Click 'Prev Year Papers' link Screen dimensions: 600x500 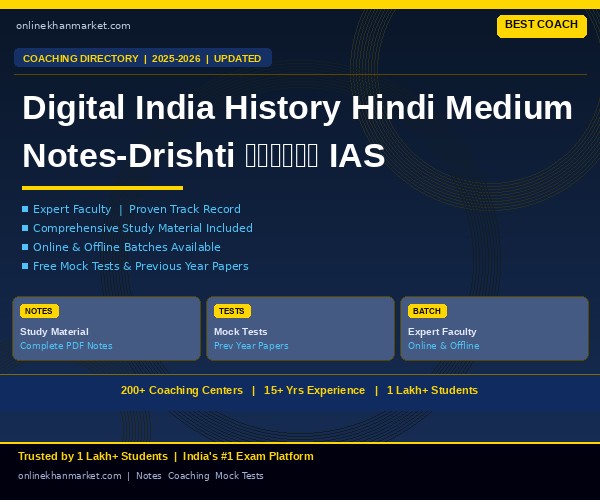[251, 346]
